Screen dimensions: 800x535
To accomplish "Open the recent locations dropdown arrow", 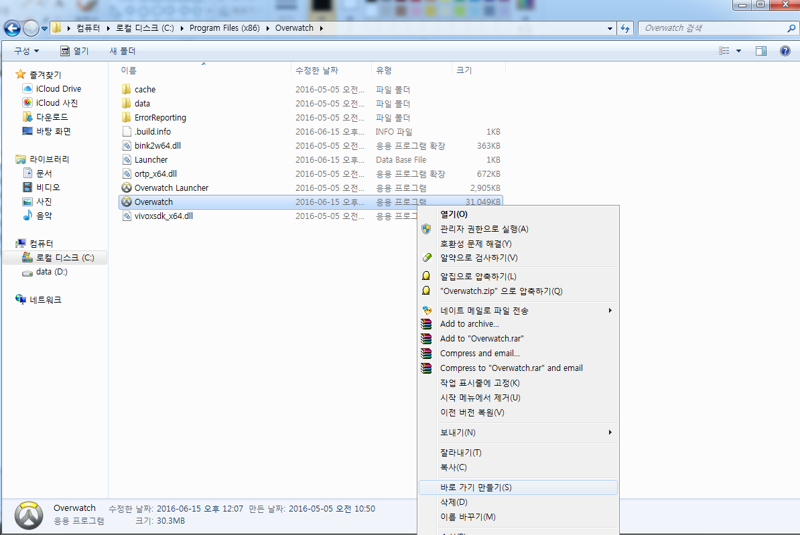I will [x=44, y=29].
